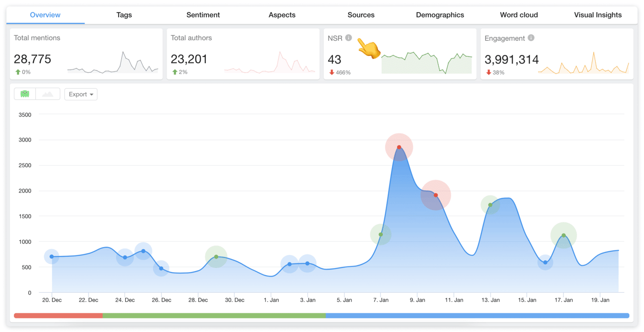Switch to the Sentiment tab

pos(203,15)
